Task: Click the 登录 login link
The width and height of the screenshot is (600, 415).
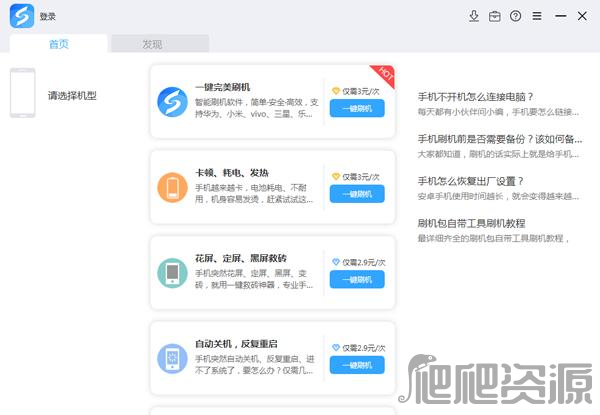Action: 47,16
